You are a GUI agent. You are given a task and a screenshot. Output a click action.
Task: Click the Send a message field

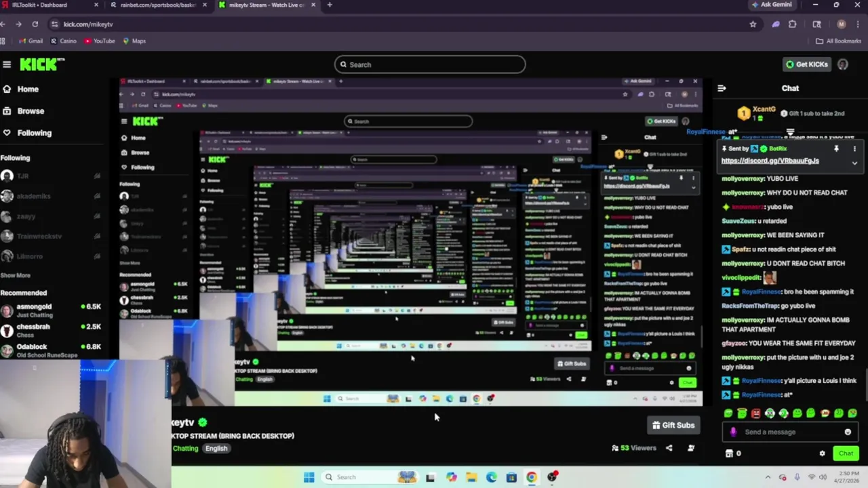click(790, 432)
